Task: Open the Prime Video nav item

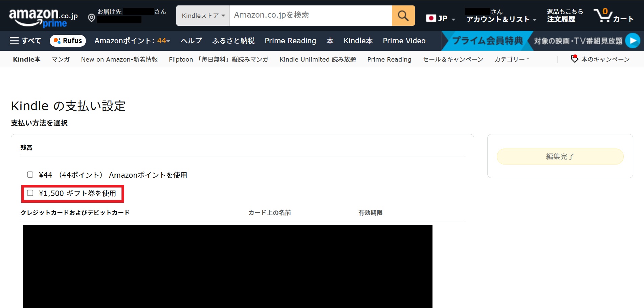Action: pos(404,41)
